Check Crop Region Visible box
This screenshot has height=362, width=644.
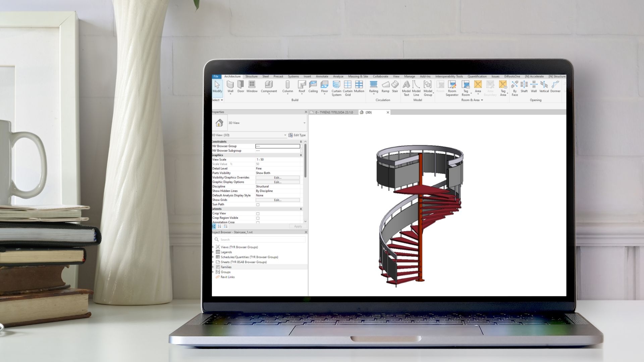(x=258, y=218)
